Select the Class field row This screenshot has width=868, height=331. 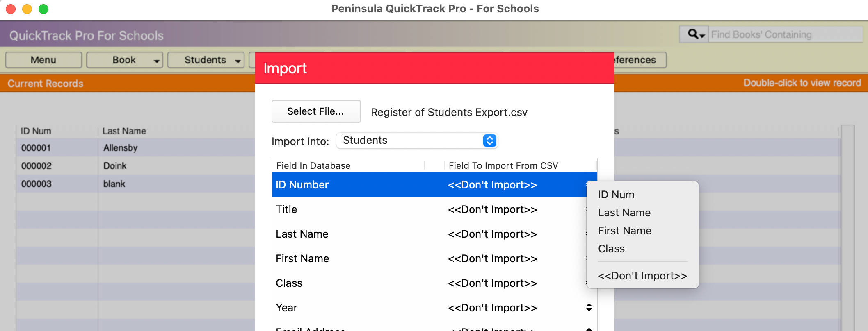point(434,283)
